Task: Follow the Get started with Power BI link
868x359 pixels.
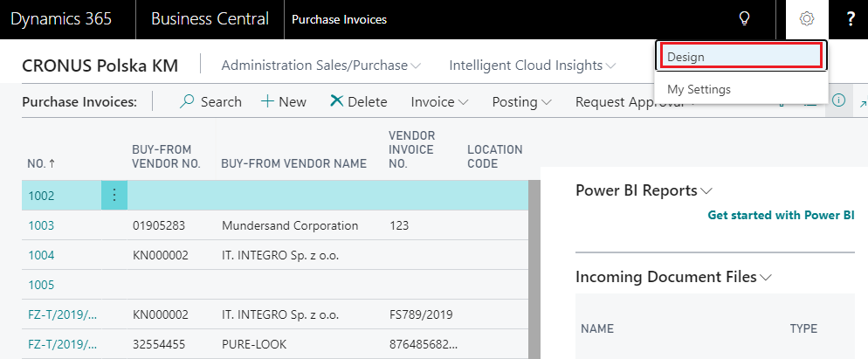Action: coord(781,215)
